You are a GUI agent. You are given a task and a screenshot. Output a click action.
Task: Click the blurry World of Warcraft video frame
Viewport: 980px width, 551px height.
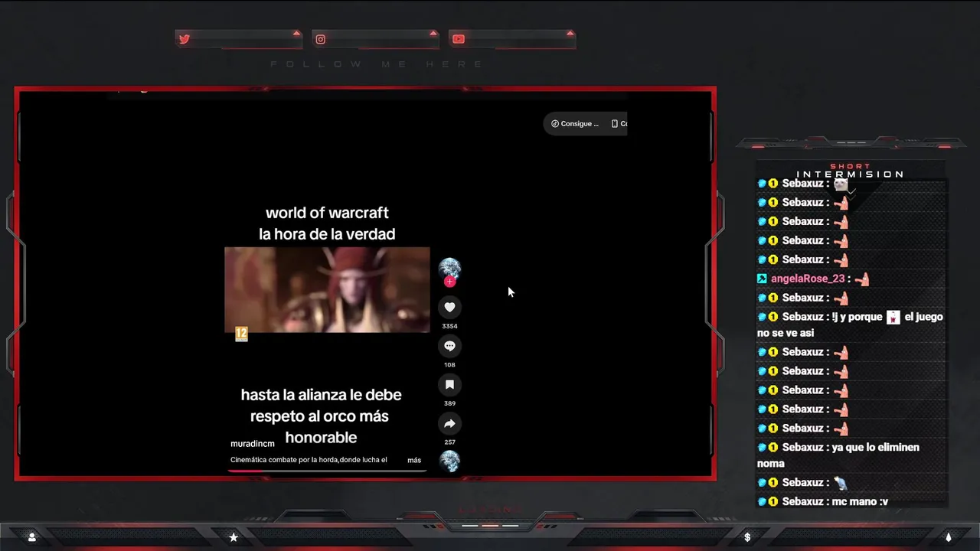327,289
